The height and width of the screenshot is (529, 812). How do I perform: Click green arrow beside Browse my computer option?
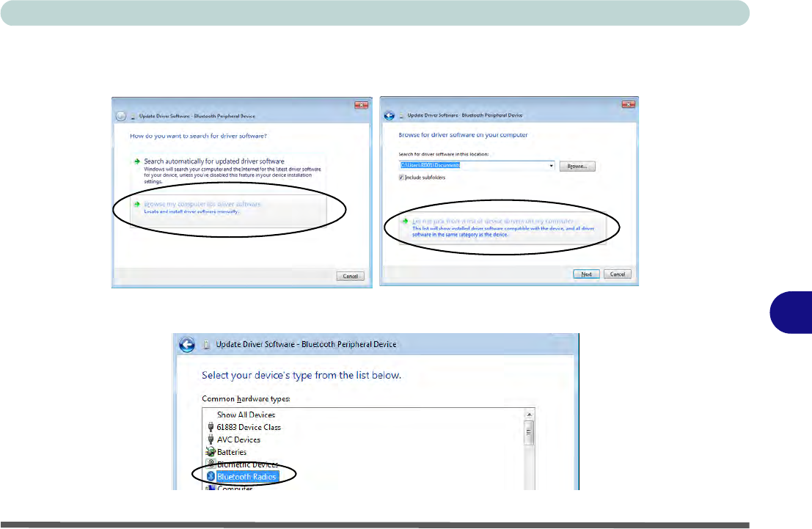click(x=136, y=204)
